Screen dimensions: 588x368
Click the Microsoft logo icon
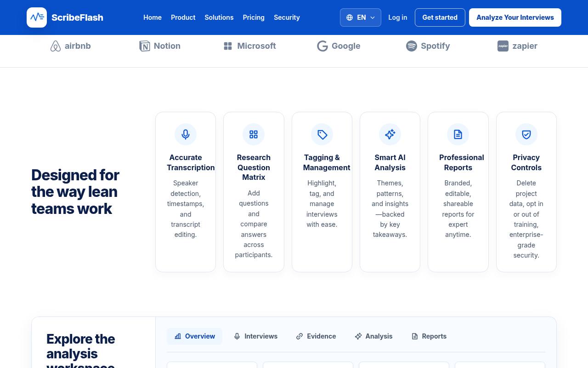[228, 46]
